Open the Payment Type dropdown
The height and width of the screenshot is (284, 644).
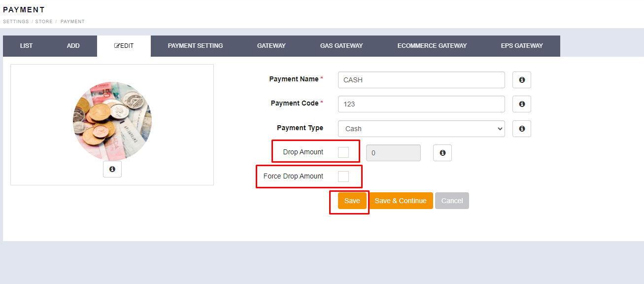421,129
